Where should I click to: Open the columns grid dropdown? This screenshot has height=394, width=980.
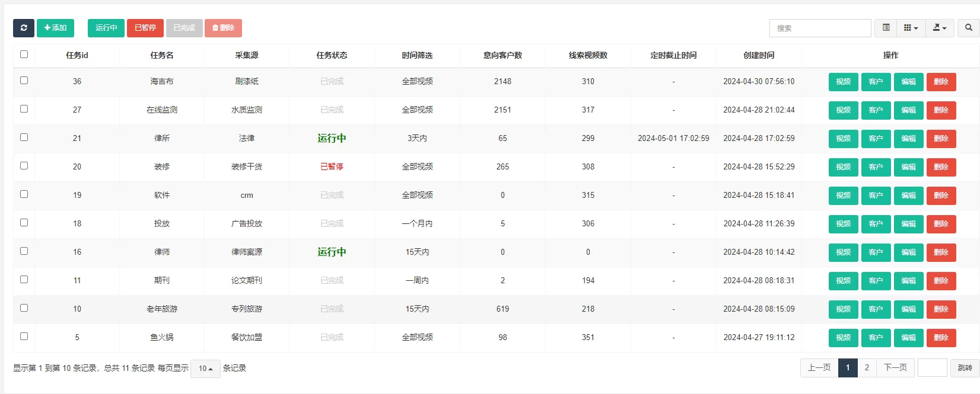click(x=911, y=28)
